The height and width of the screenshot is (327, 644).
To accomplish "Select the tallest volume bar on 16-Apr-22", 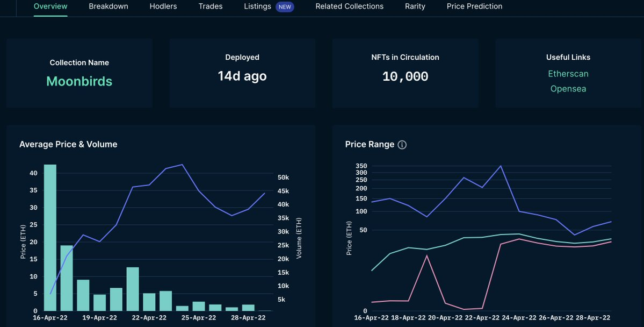I will pyautogui.click(x=50, y=237).
